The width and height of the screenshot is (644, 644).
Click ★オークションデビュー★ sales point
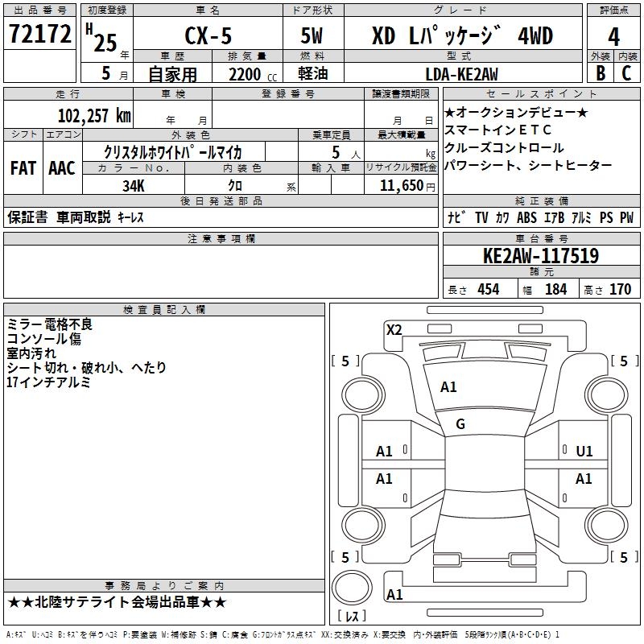coord(516,112)
